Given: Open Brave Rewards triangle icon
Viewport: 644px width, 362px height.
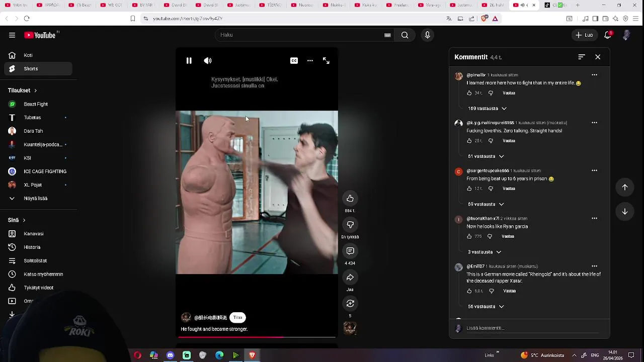Looking at the screenshot, I should (x=495, y=19).
